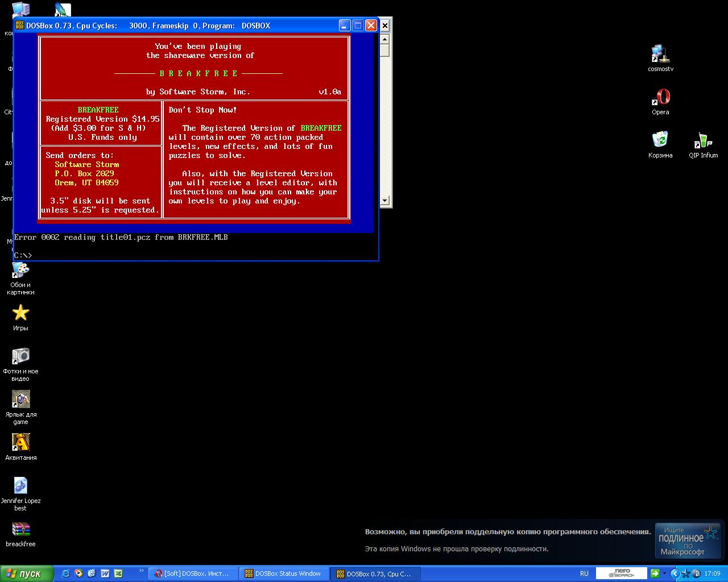Click the 'U.S. Funds only' line
Screen dimensions: 728x582
pos(102,137)
